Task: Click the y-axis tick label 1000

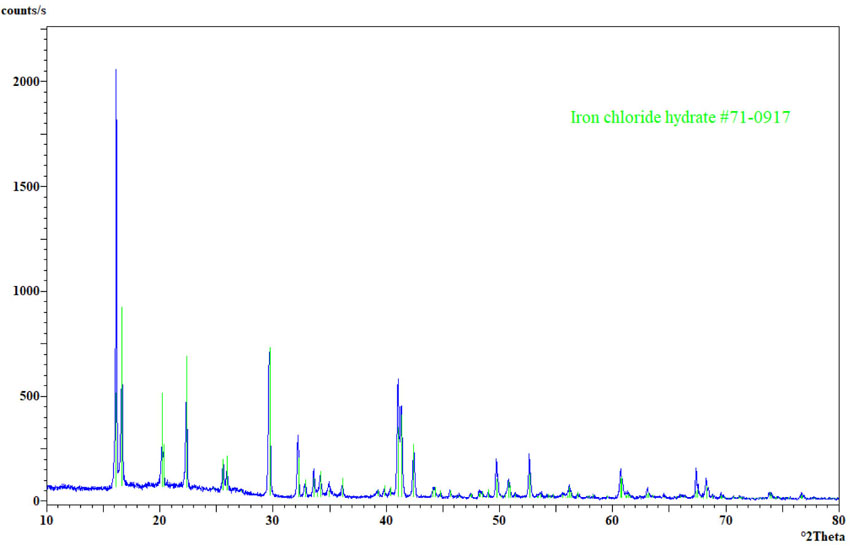Action: (28, 291)
